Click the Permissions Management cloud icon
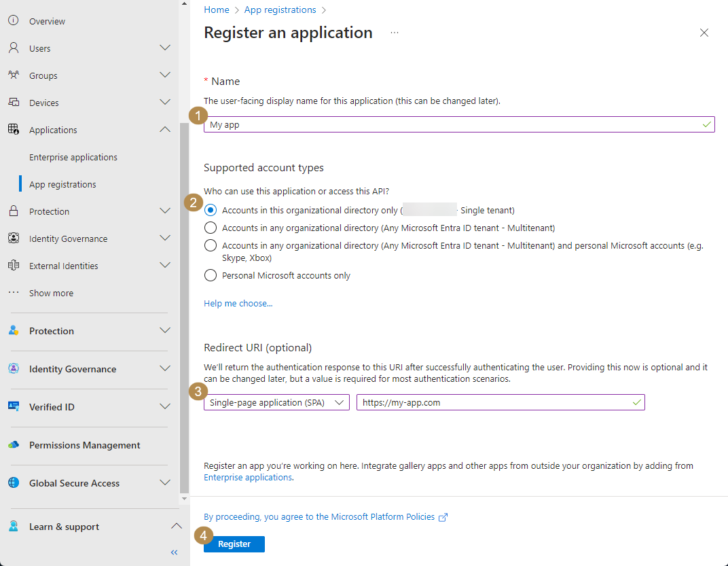The height and width of the screenshot is (566, 728). click(14, 445)
